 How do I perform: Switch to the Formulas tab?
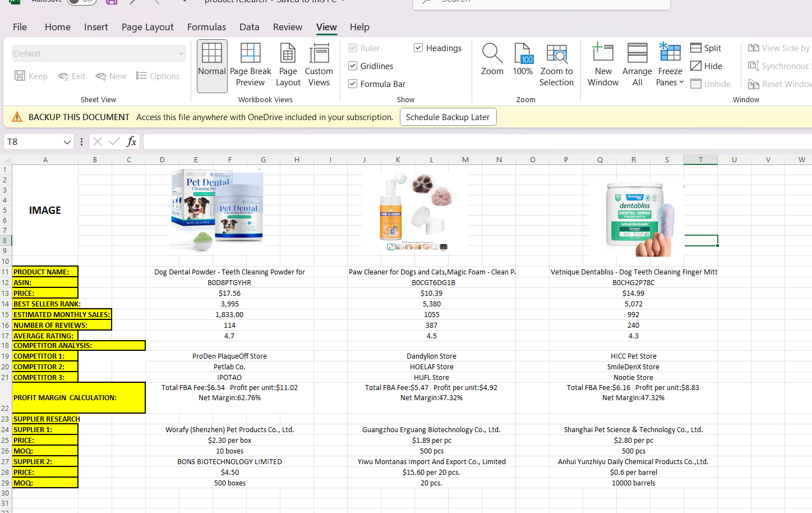206,27
